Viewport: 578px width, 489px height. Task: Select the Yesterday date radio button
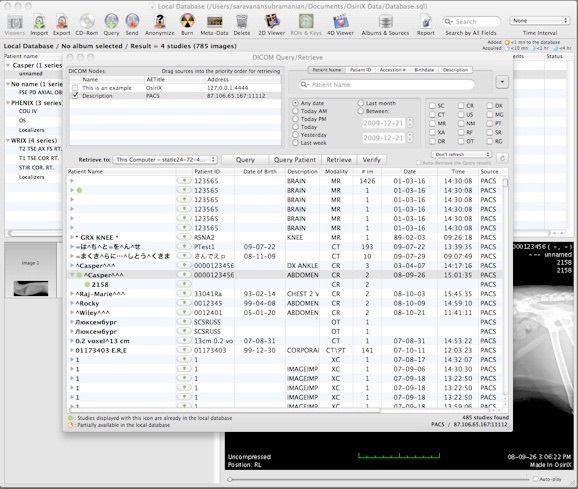[295, 135]
